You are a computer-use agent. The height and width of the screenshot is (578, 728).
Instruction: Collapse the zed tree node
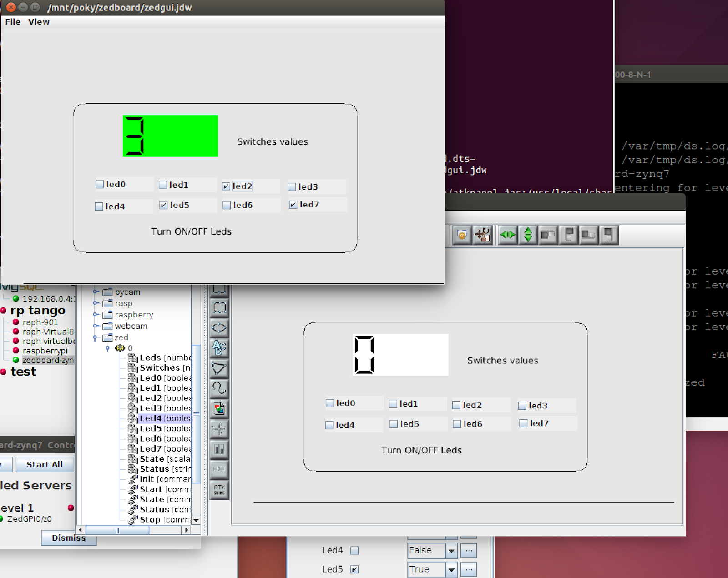coord(95,337)
